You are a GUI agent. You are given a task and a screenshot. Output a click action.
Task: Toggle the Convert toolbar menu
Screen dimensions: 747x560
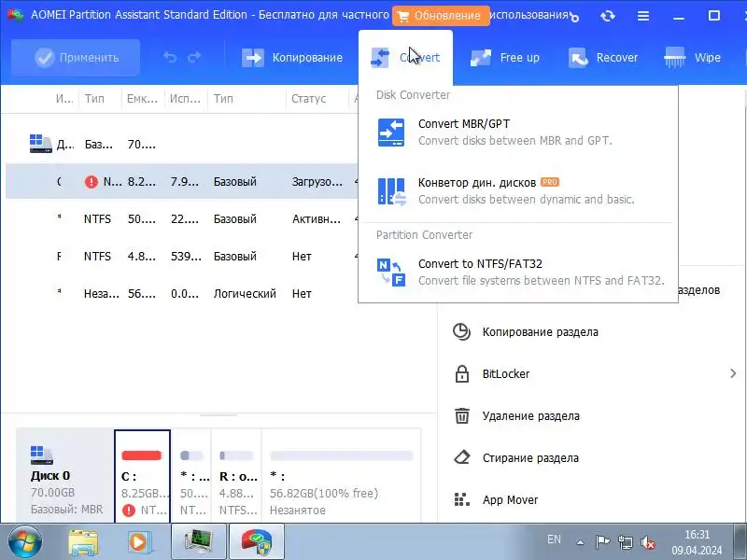coord(405,58)
